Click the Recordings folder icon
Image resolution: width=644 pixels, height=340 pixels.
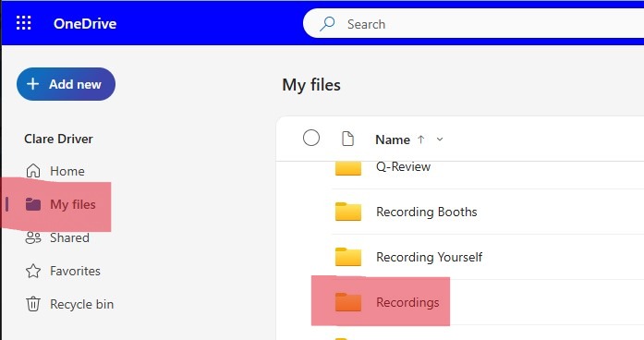[348, 302]
